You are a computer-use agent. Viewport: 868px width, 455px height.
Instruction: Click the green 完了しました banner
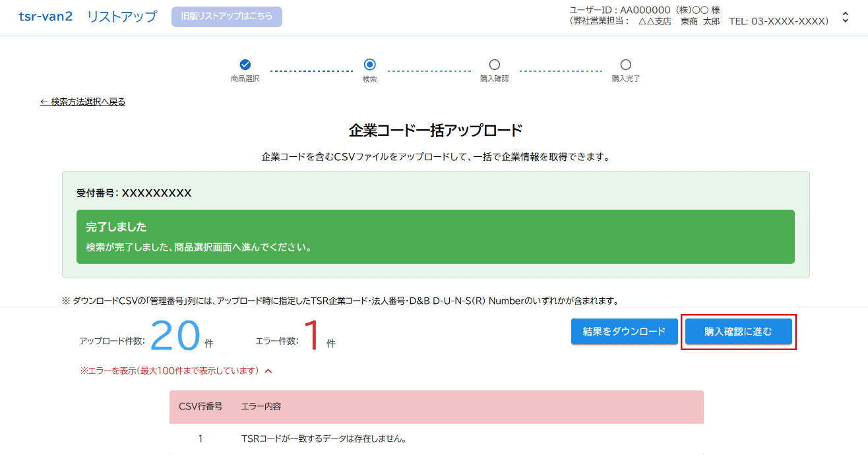(435, 237)
